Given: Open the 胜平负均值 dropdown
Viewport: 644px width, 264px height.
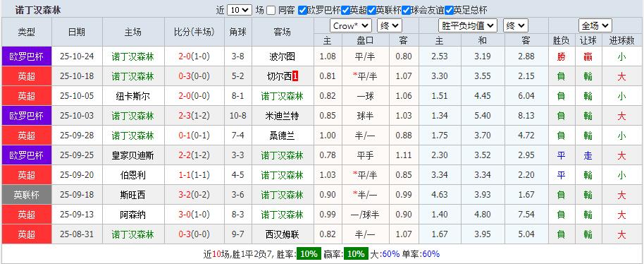Looking at the screenshot, I should coord(468,26).
